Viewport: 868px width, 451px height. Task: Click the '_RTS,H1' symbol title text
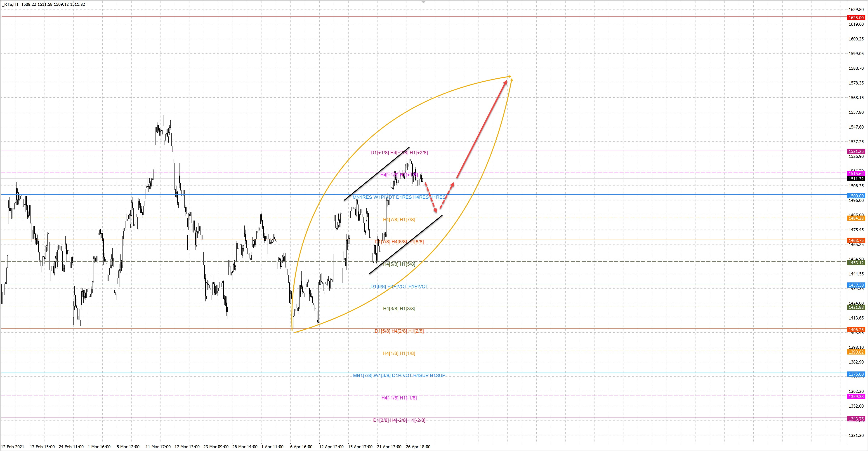(10, 4)
